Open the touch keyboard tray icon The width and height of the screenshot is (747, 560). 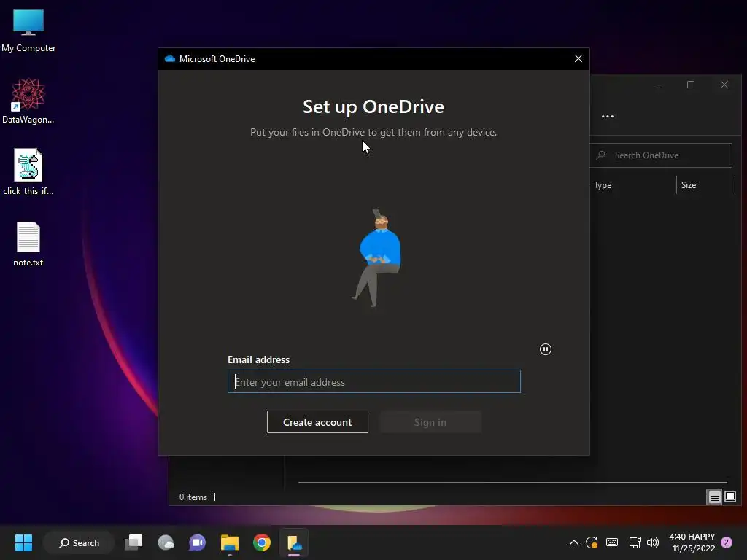click(612, 542)
